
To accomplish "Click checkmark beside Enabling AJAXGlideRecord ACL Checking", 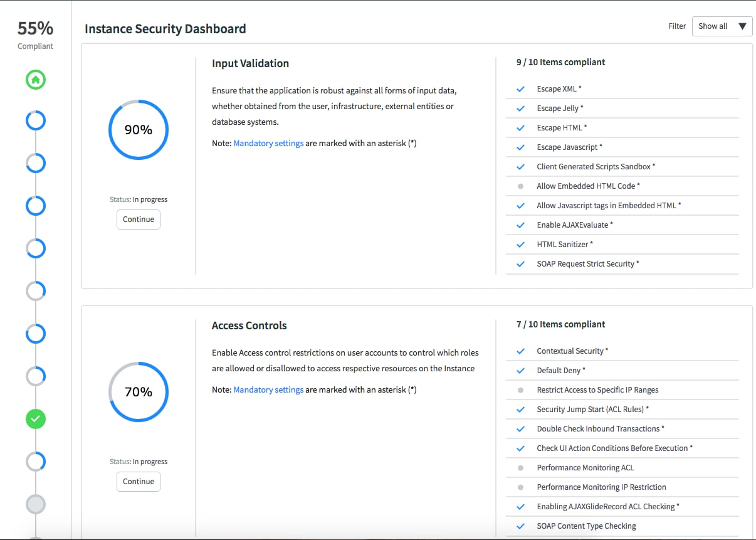I will coord(520,507).
